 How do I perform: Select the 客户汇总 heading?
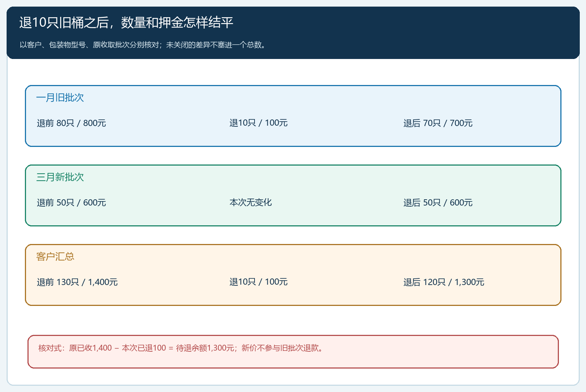[55, 256]
